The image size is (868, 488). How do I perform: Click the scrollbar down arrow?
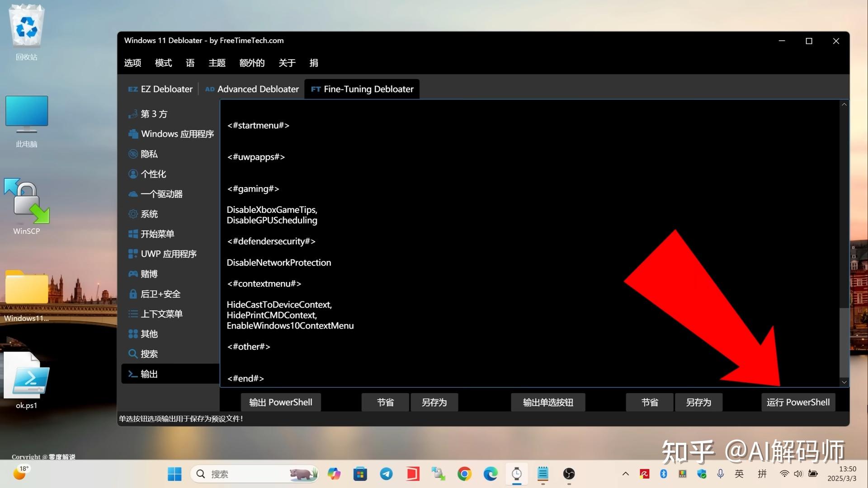click(x=844, y=382)
